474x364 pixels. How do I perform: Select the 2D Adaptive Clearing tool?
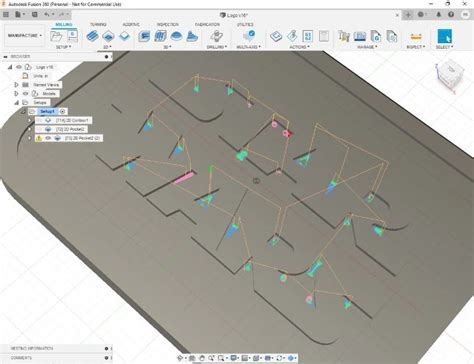pos(92,36)
